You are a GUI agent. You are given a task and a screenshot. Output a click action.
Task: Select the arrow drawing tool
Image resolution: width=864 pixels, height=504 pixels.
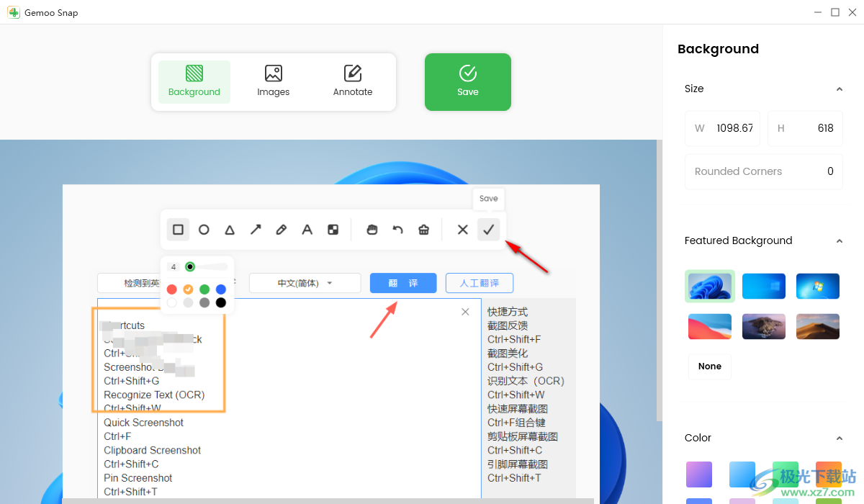(256, 230)
